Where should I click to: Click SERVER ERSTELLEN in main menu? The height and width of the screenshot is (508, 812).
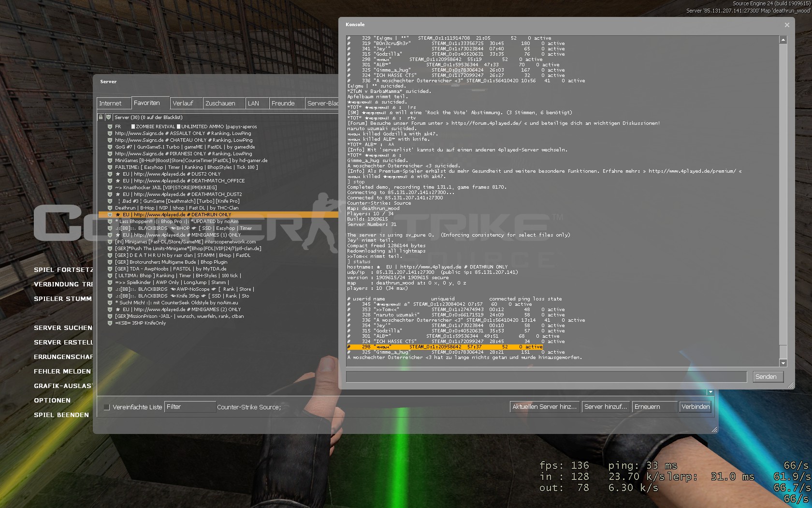(63, 342)
